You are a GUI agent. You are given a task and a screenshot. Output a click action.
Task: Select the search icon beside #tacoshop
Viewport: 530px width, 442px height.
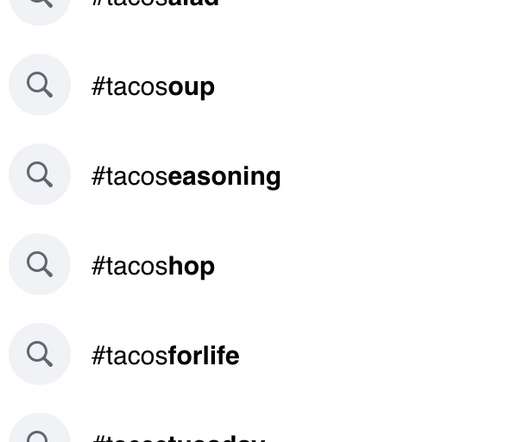(40, 264)
